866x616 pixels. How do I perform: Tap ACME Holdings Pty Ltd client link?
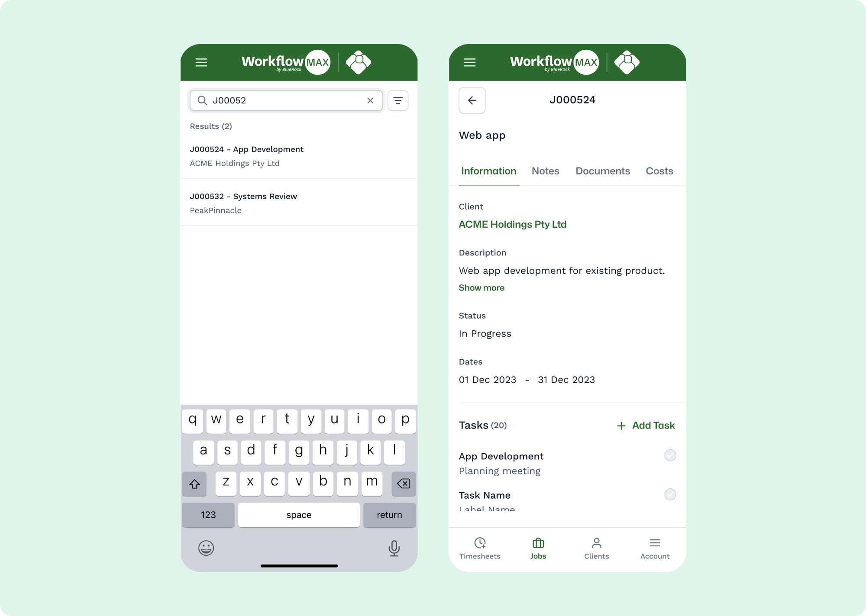click(x=514, y=224)
